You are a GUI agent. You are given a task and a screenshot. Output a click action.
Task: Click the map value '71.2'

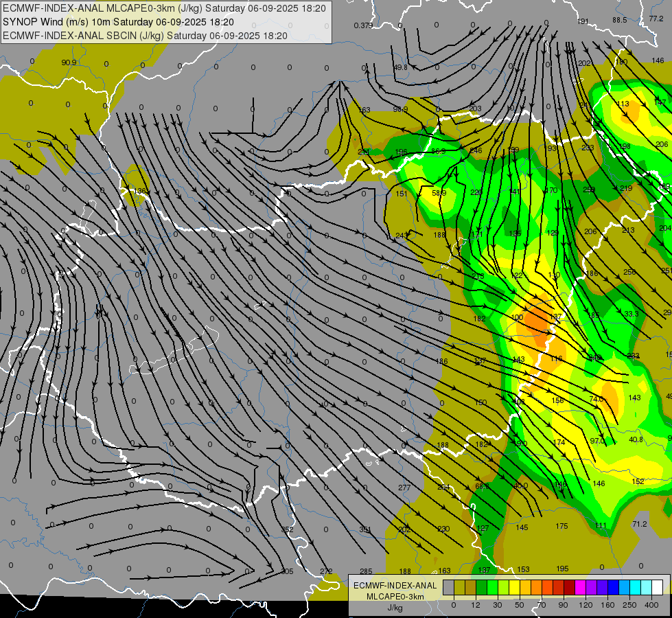(x=639, y=524)
